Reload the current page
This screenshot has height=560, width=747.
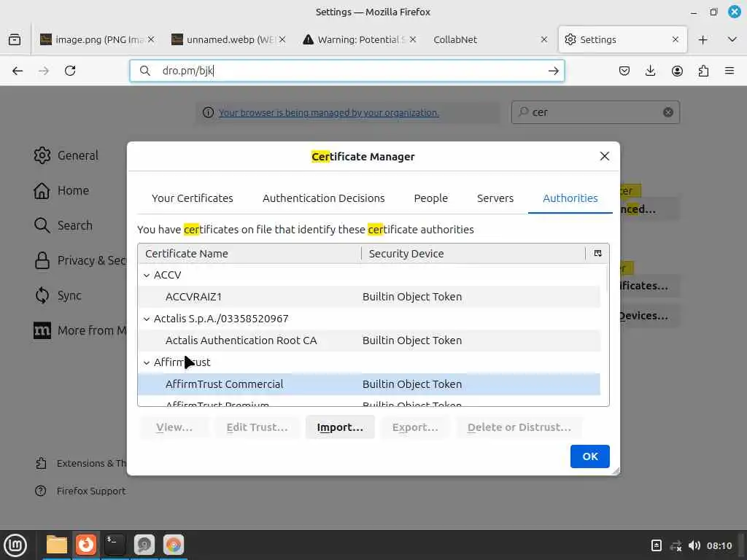(x=70, y=71)
